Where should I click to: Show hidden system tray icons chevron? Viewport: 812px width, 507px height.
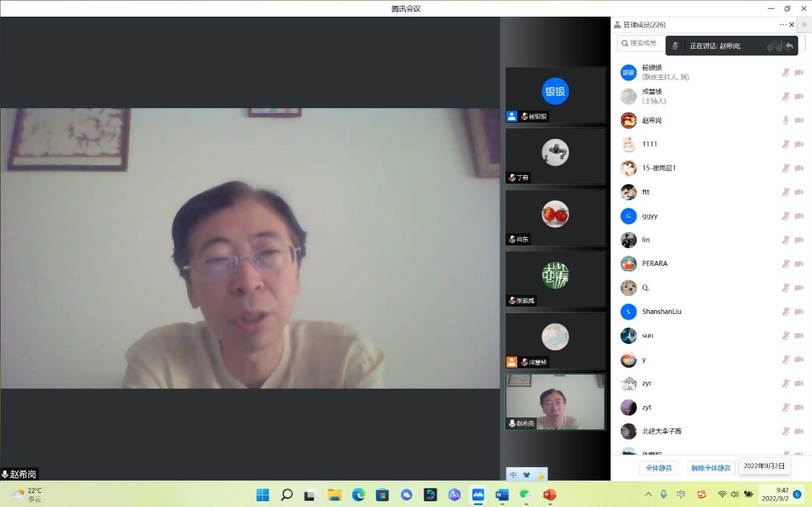click(x=648, y=494)
